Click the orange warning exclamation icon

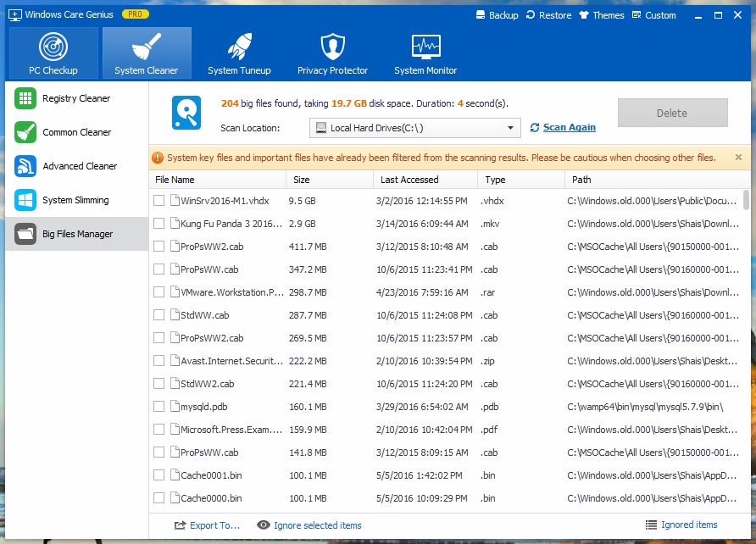tap(158, 158)
